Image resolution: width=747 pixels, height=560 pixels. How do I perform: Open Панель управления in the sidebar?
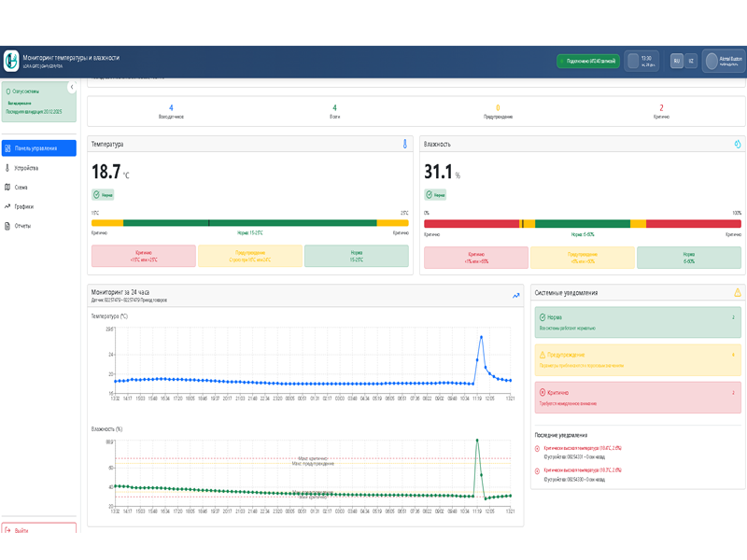(39, 148)
